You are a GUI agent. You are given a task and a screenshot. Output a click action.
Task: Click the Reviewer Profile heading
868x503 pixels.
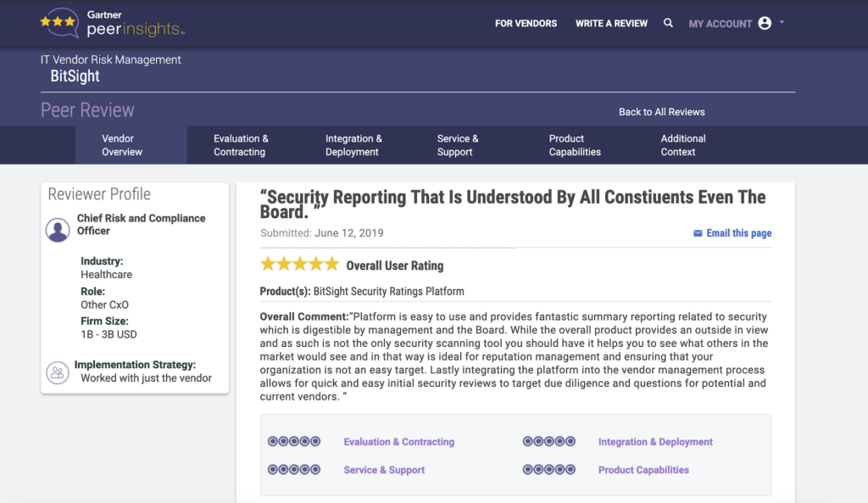[x=99, y=194]
